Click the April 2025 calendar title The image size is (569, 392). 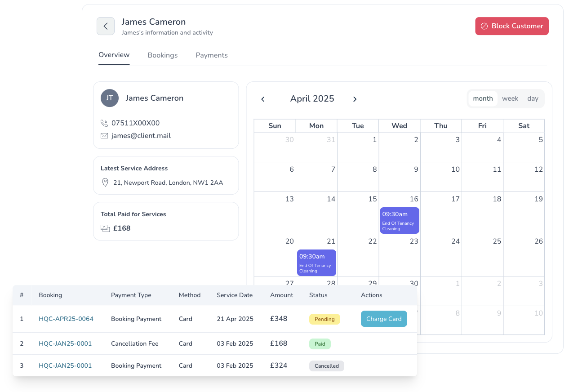pos(312,99)
